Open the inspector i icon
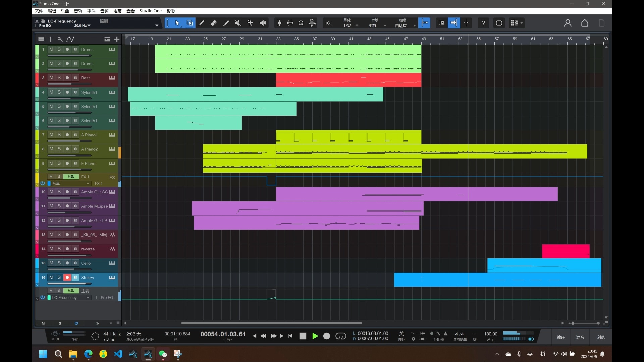644x362 pixels. pos(51,39)
